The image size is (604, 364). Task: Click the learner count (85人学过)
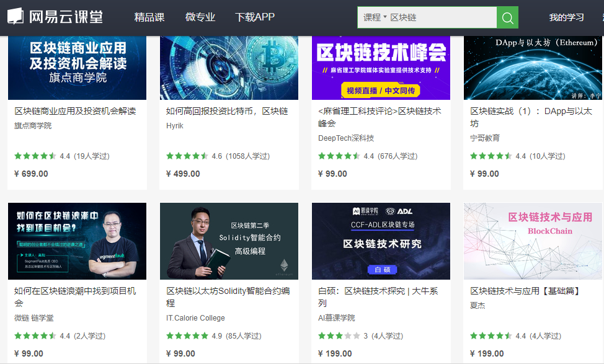point(244,336)
